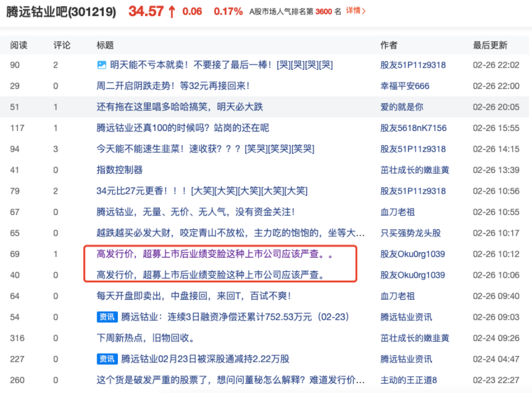The width and height of the screenshot is (532, 393).
Task: Open post 腾远钴业02月23日被深股通减持2.22万股
Action: point(205,359)
